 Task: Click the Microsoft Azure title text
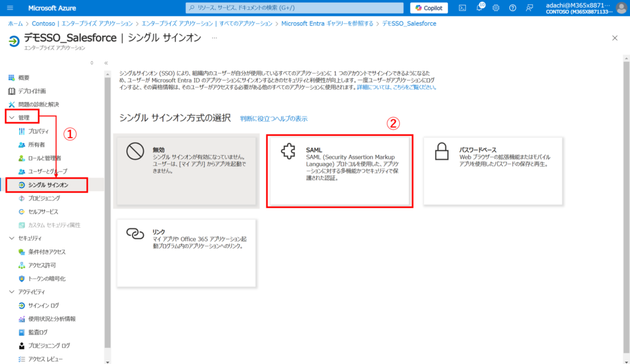pos(52,7)
